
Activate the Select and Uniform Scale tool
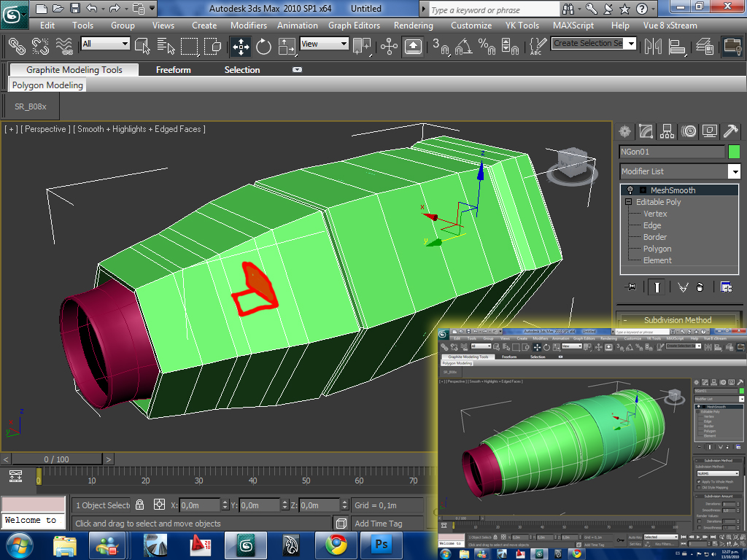click(x=287, y=46)
